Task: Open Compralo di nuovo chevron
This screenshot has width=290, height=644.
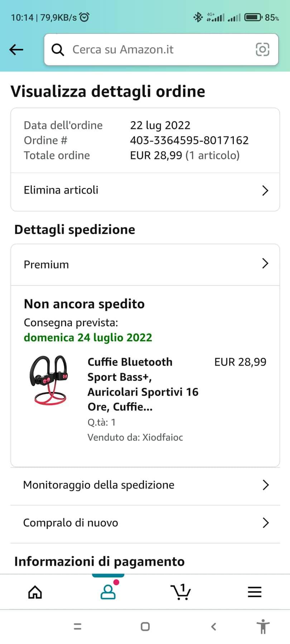Action: click(266, 523)
